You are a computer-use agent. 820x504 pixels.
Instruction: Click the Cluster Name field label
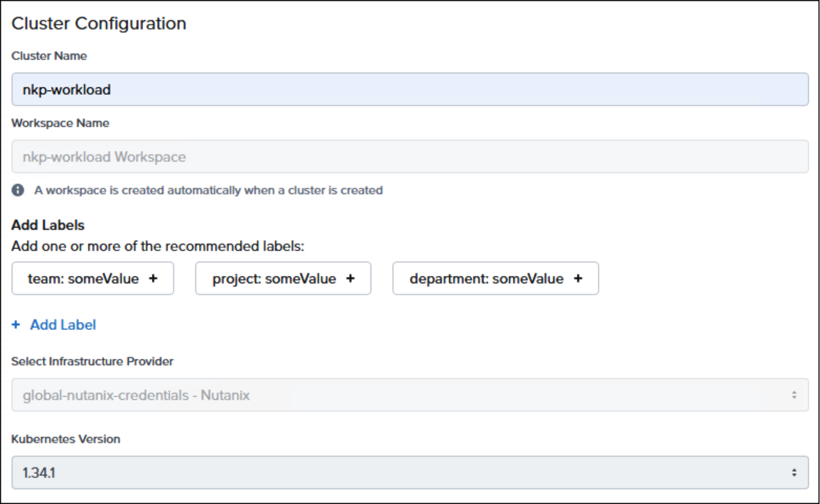point(49,56)
